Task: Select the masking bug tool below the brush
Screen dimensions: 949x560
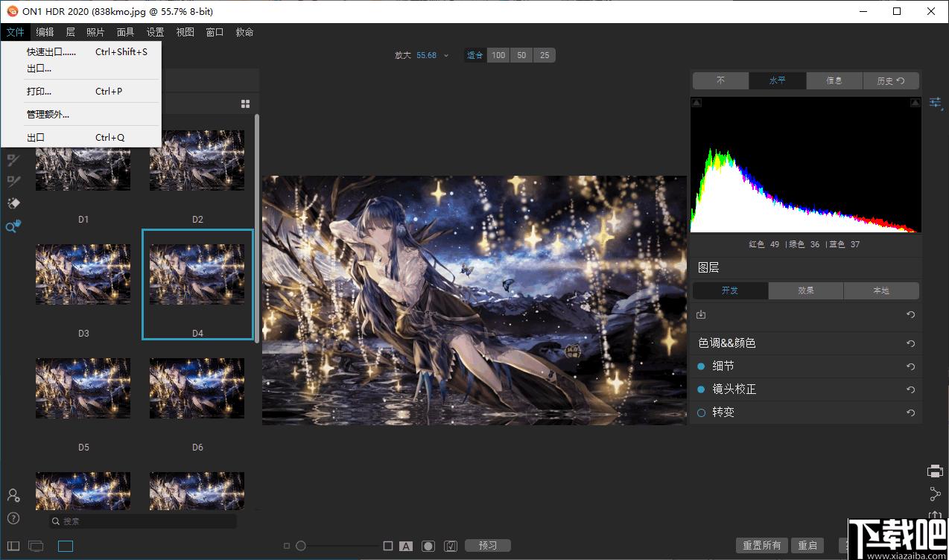Action: pyautogui.click(x=13, y=181)
